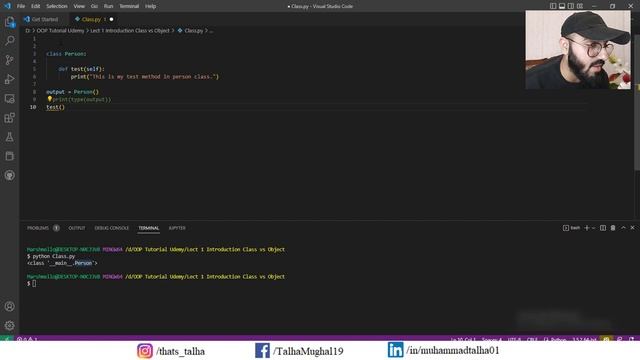The width and height of the screenshot is (640, 360).
Task: Switch to the Debug Console tab
Action: [111, 228]
